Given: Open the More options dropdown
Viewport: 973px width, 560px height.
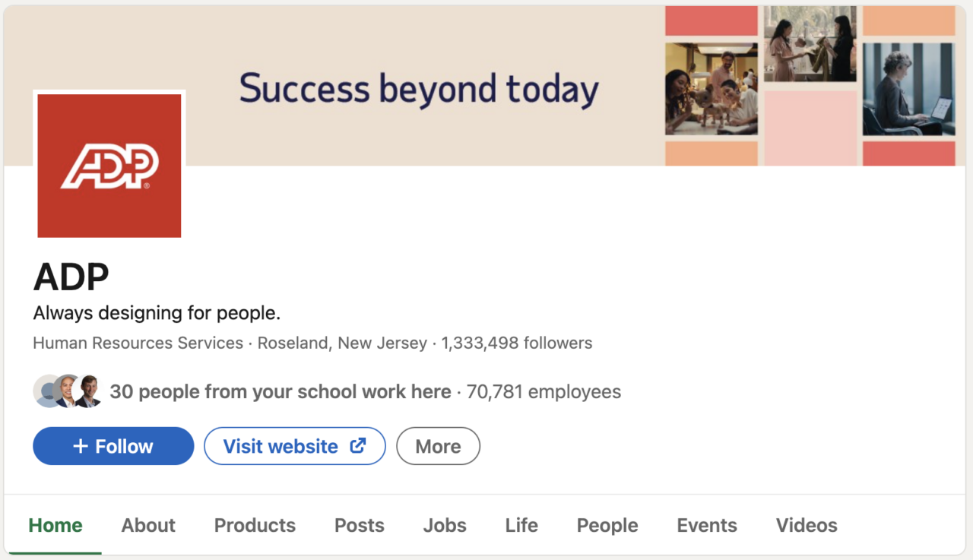Looking at the screenshot, I should pyautogui.click(x=438, y=446).
